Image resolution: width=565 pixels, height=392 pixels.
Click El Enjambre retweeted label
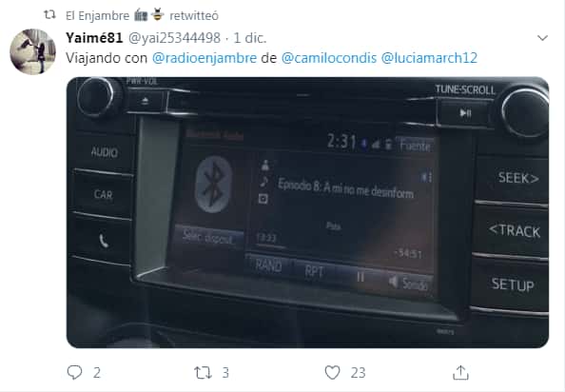pyautogui.click(x=142, y=15)
